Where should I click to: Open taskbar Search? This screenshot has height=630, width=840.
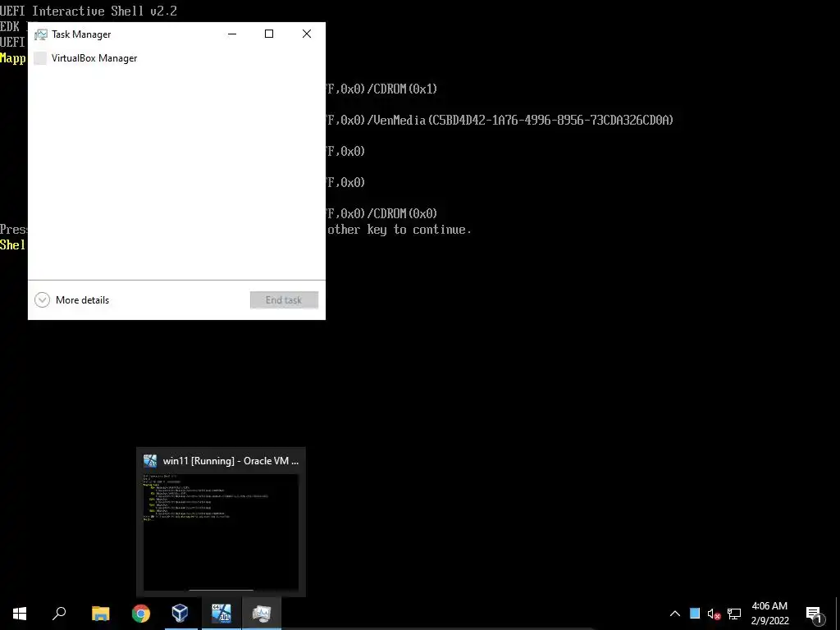pyautogui.click(x=59, y=614)
